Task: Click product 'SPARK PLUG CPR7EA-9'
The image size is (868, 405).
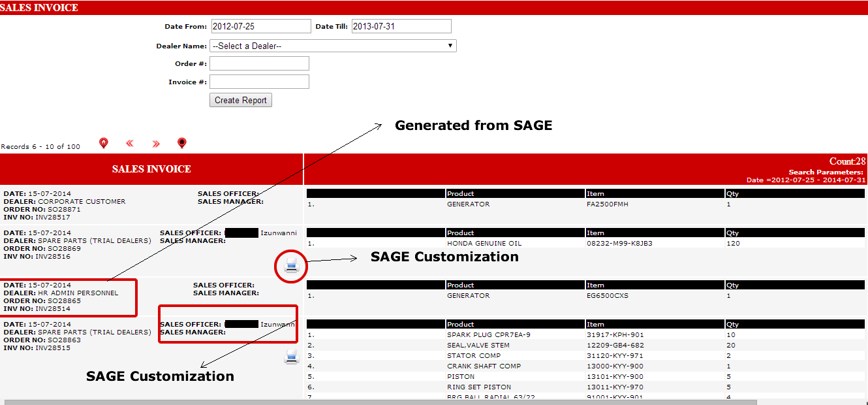Action: pos(489,334)
